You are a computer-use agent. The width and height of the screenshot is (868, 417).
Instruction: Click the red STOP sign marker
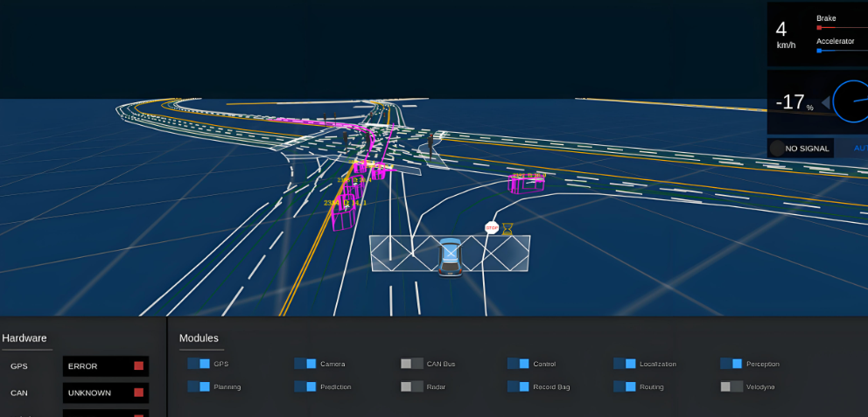492,228
